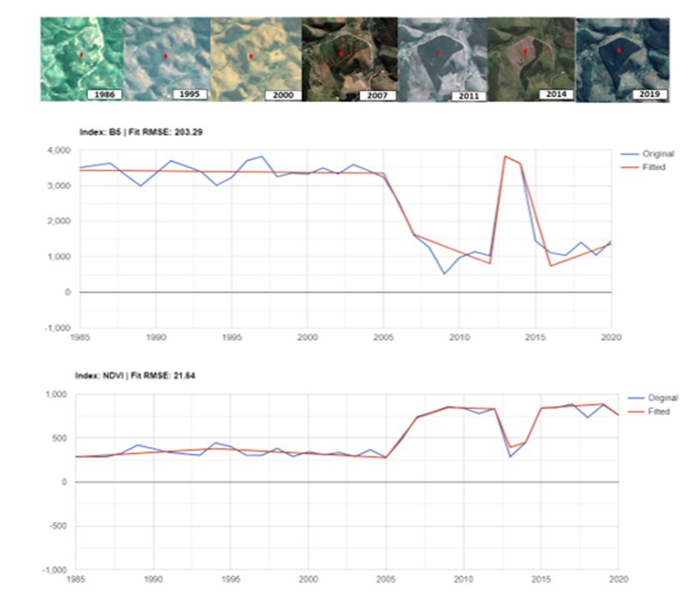Click the 2015 x-axis label on the NDVI chart
Screen dimensions: 700x613
point(540,580)
